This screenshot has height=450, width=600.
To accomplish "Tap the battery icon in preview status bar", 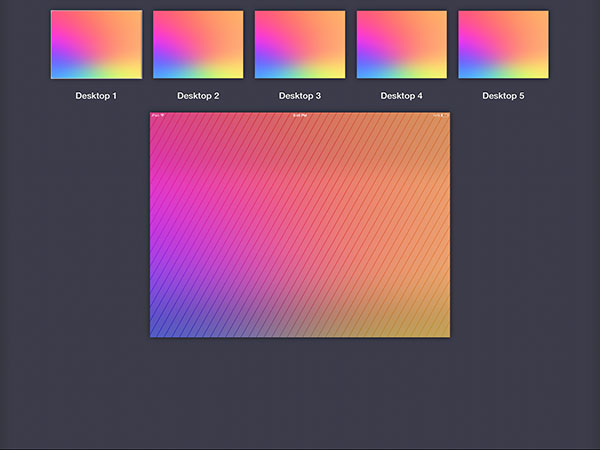I will pyautogui.click(x=445, y=116).
